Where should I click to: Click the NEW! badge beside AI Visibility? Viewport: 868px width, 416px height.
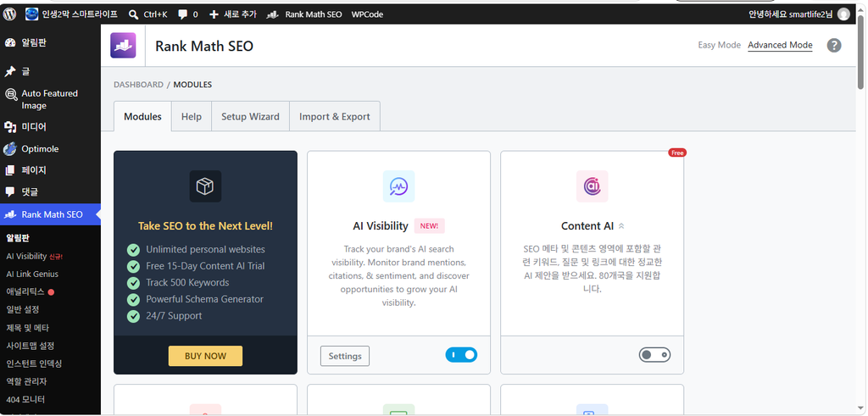click(429, 225)
